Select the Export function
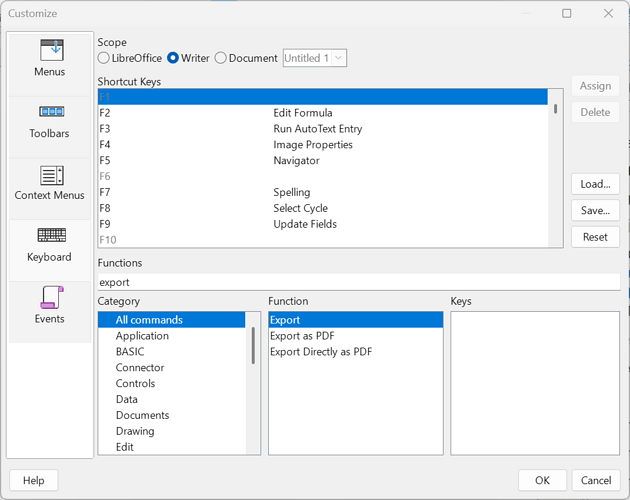630x500 pixels. point(356,320)
